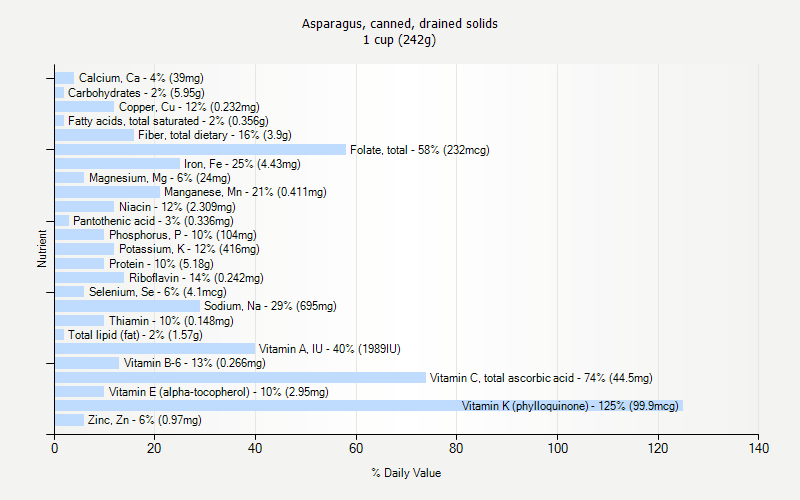Click the x-axis tick label '80'
This screenshot has width=800, height=500.
tap(456, 448)
